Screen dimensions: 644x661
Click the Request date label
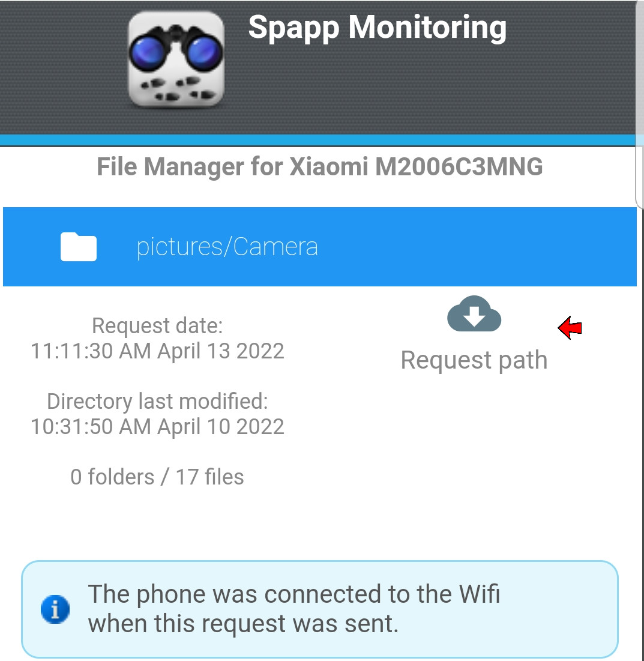tap(158, 326)
